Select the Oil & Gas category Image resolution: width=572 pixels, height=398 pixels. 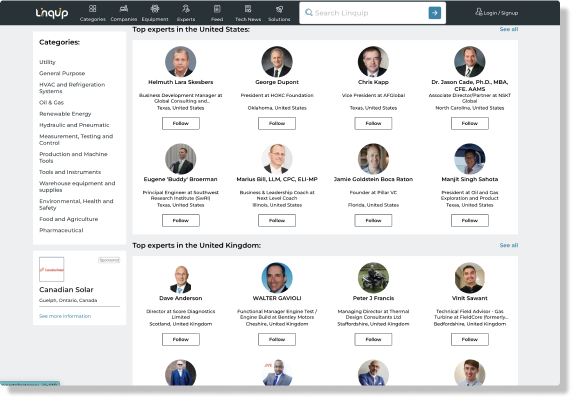point(51,103)
